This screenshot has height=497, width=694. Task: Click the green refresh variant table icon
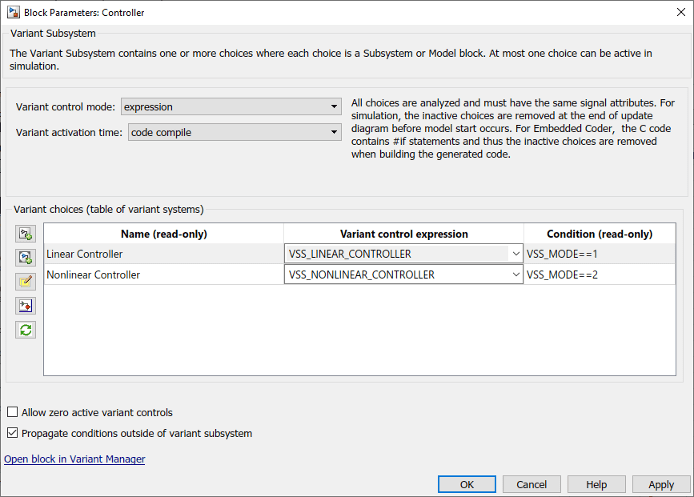point(25,330)
